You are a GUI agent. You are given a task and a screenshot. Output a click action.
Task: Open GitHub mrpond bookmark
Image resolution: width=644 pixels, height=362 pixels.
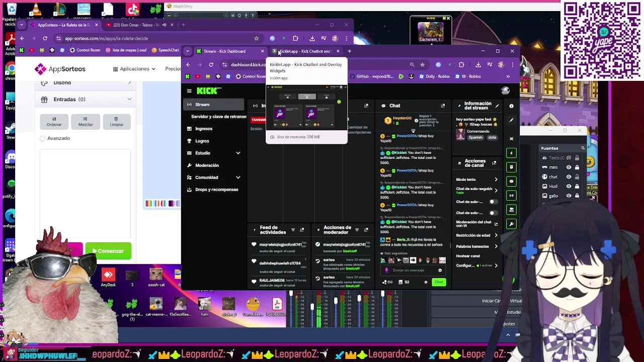click(x=371, y=76)
